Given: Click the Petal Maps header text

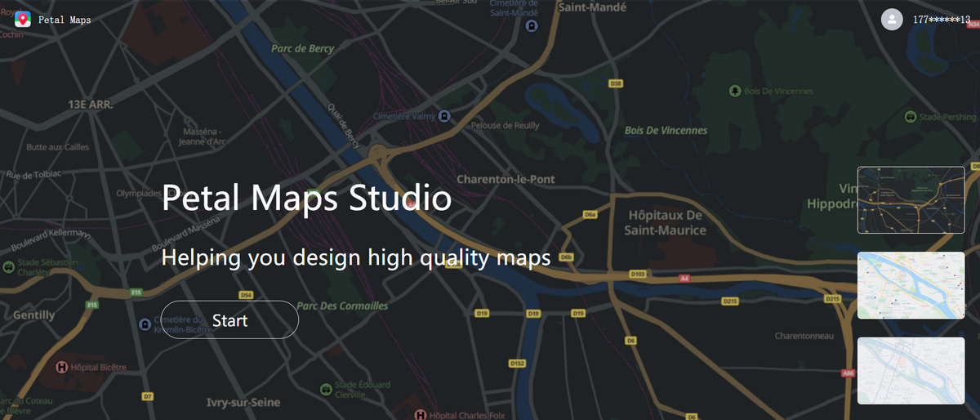Looking at the screenshot, I should pos(65,20).
